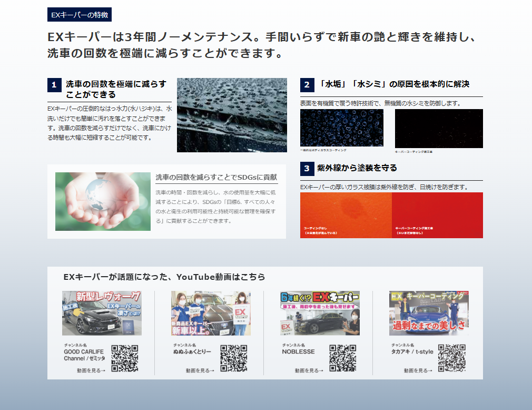The height and width of the screenshot is (410, 532).
Task: Click the number 1 feature badge
Action: point(54,85)
